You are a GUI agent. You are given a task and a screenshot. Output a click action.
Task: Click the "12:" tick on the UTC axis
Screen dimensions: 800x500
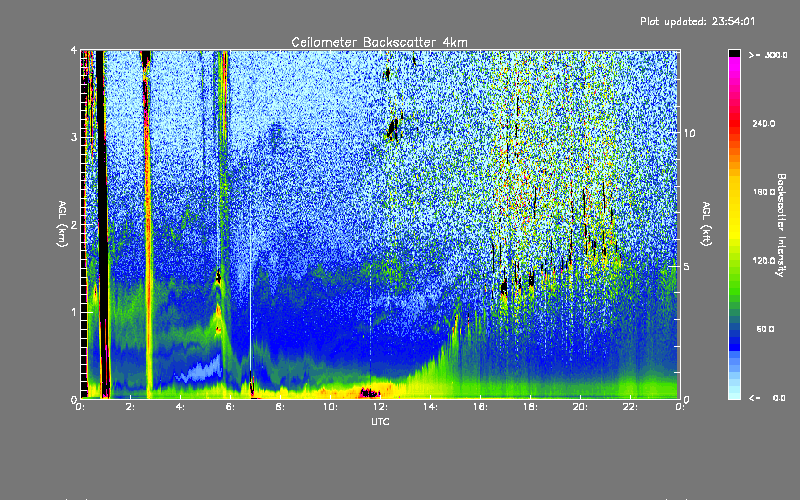pos(381,407)
